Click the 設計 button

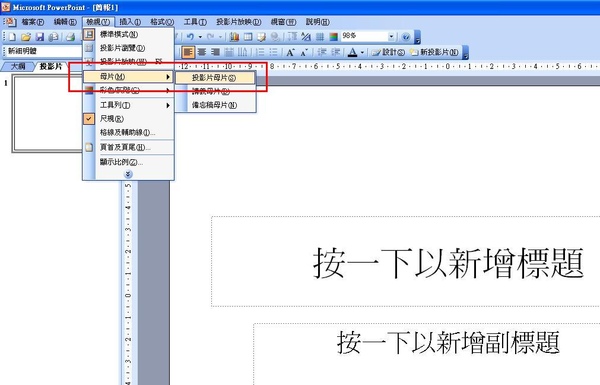(x=388, y=52)
